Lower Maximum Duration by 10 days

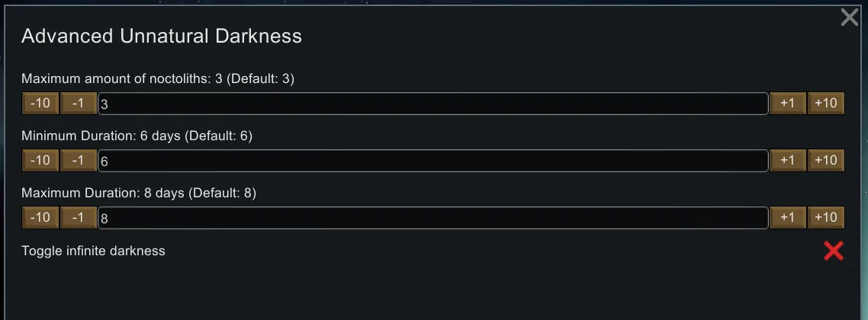(x=40, y=217)
